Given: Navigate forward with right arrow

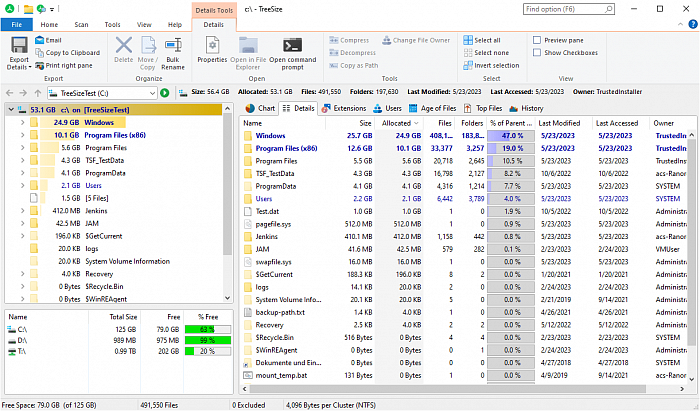Looking at the screenshot, I should 23,93.
